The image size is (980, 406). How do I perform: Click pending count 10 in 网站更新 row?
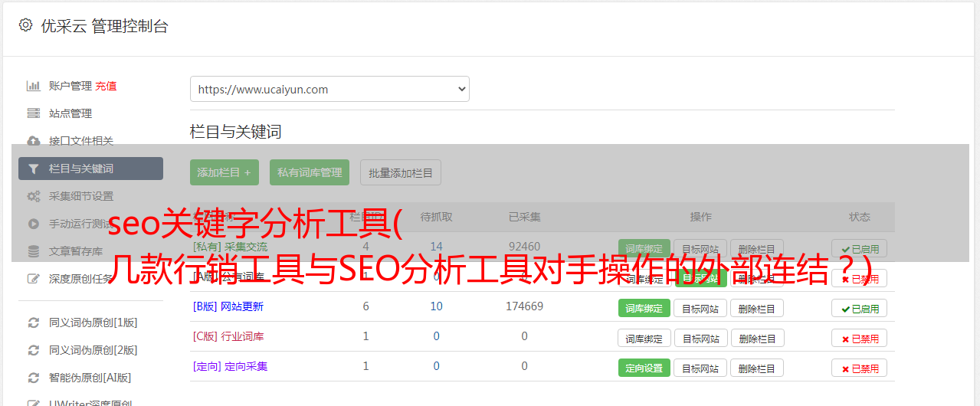[437, 306]
